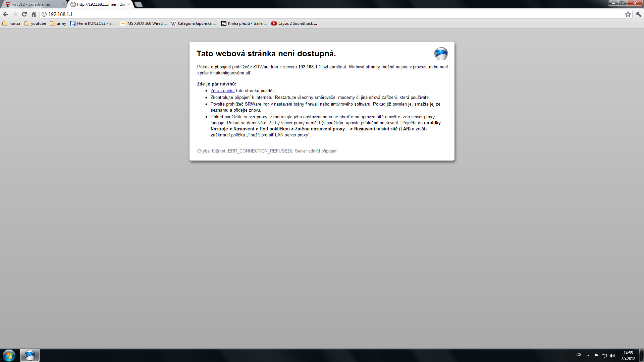
Task: Close the 192.168.1.1 error tab
Action: tap(129, 4)
